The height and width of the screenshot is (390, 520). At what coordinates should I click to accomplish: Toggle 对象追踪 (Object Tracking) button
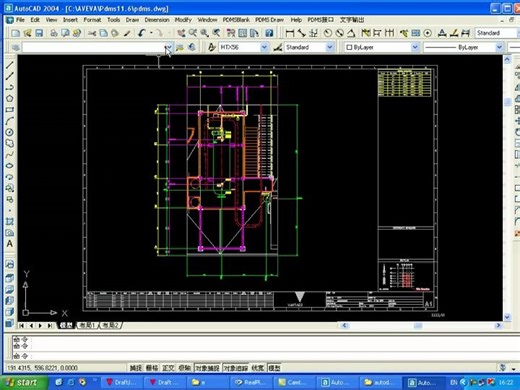tap(236, 368)
